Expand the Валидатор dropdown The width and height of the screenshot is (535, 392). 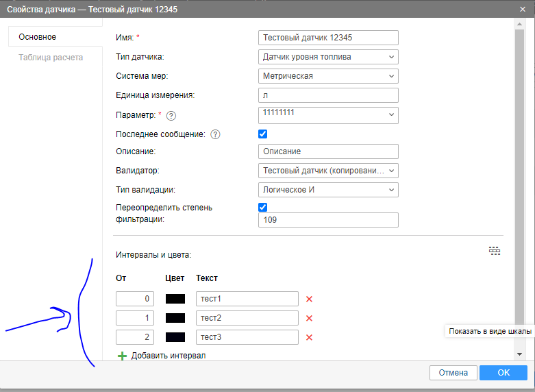coord(329,171)
